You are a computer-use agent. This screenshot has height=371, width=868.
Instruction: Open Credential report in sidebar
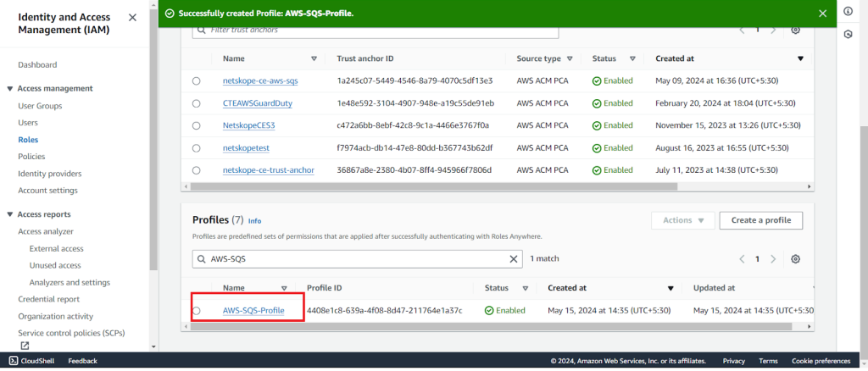click(x=48, y=299)
